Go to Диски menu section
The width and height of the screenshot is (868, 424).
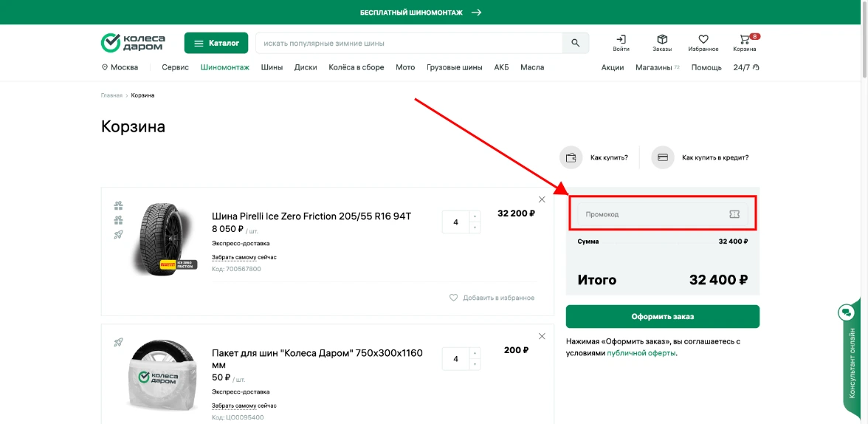306,67
